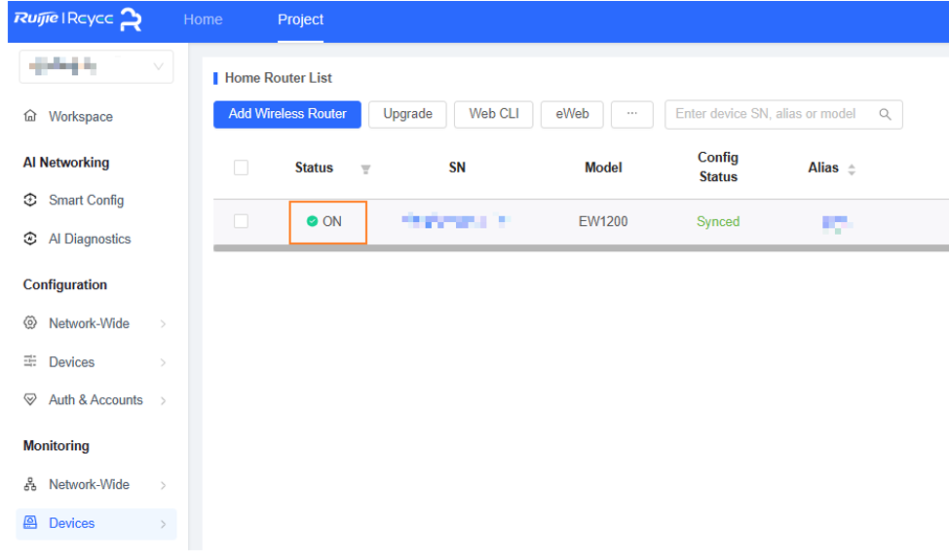
Task: Switch to the Home tab
Action: point(203,19)
